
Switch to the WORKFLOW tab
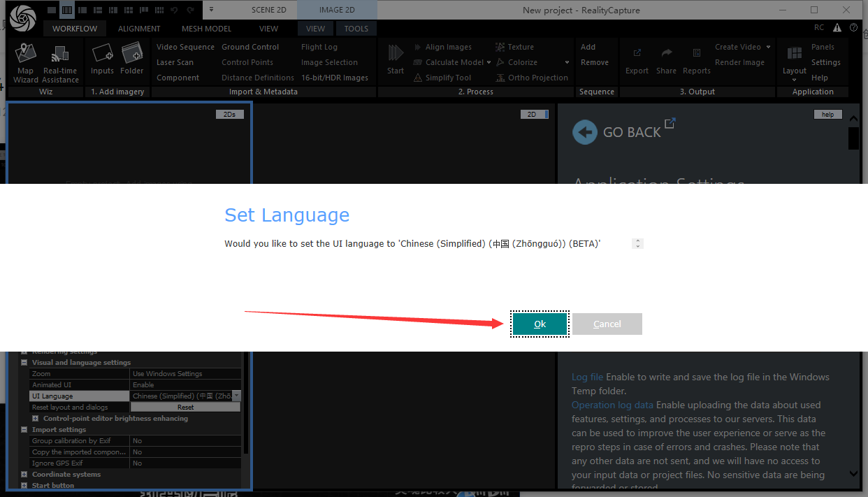pyautogui.click(x=75, y=29)
